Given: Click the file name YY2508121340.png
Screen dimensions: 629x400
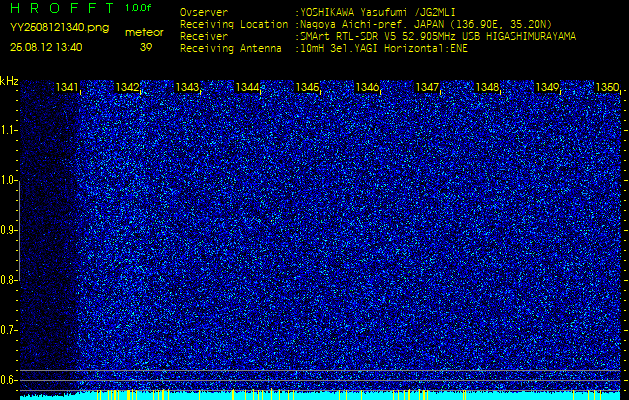Looking at the screenshot, I should tap(59, 27).
